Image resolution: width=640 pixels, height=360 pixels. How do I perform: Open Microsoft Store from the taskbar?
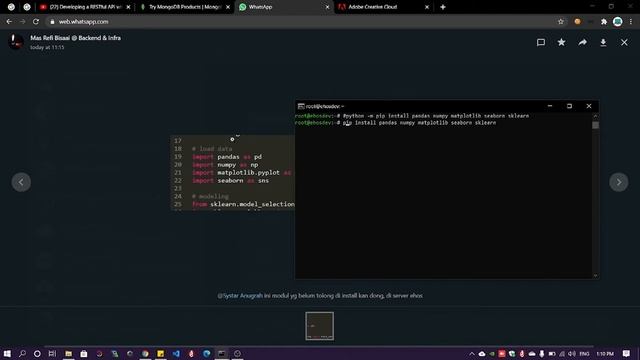(84, 353)
